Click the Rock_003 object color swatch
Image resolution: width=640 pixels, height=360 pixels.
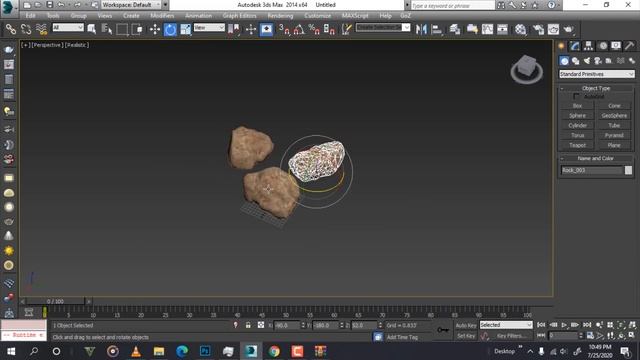click(x=629, y=170)
